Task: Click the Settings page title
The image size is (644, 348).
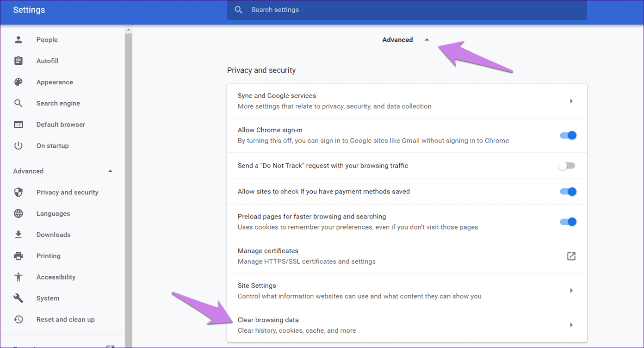Action: pyautogui.click(x=29, y=10)
